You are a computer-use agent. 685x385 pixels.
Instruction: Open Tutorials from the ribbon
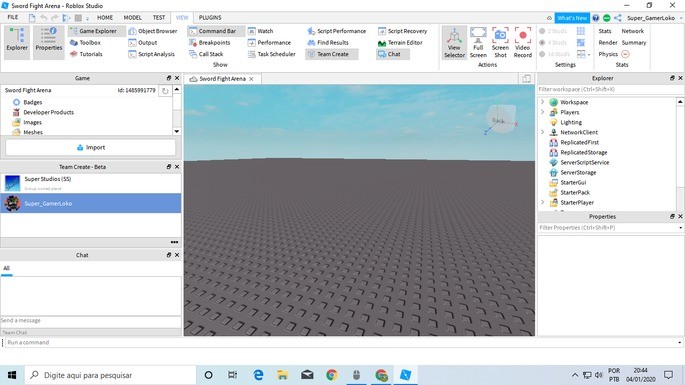tap(86, 54)
